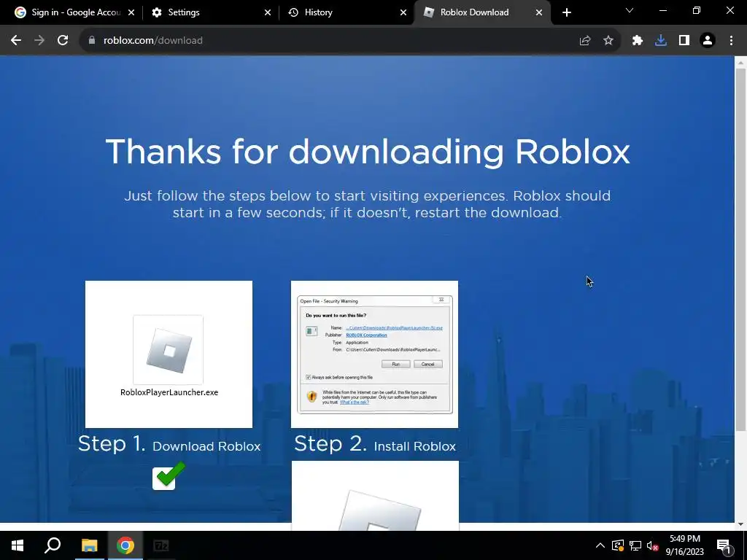Switch to the Settings tab
Viewport: 747px width, 560px height.
pyautogui.click(x=209, y=12)
